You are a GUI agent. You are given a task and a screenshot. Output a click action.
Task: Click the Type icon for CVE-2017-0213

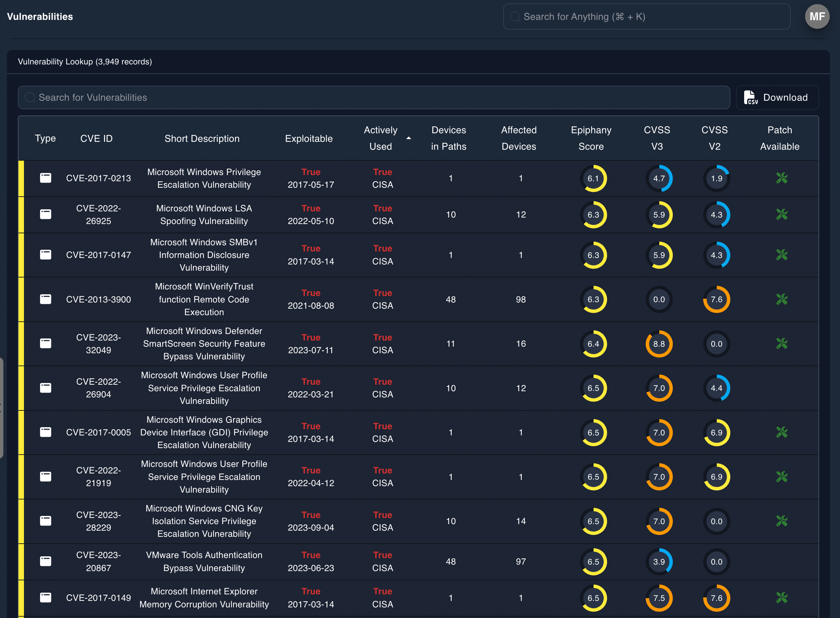(x=45, y=178)
